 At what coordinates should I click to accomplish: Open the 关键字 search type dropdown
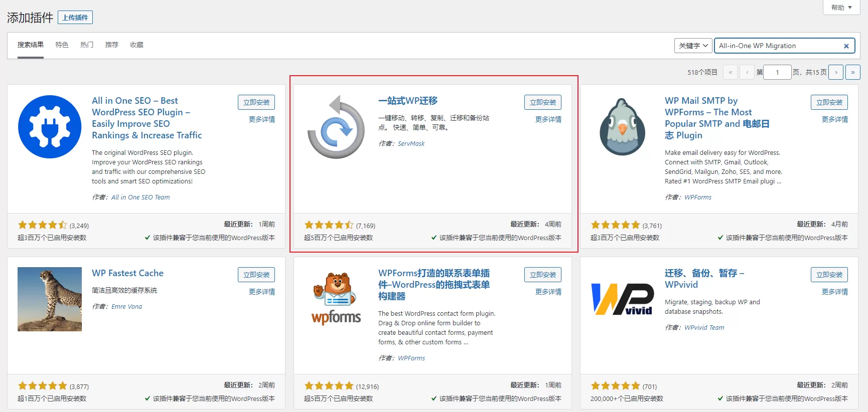pos(693,46)
